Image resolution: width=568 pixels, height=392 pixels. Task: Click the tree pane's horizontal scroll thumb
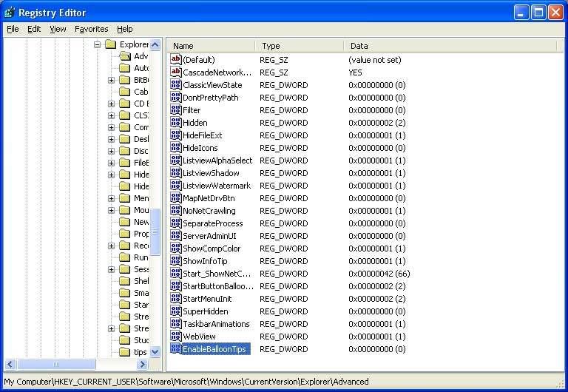56,364
